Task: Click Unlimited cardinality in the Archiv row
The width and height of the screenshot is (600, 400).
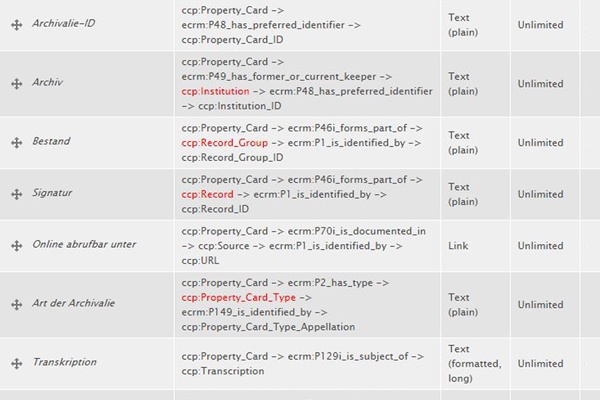Action: point(540,84)
